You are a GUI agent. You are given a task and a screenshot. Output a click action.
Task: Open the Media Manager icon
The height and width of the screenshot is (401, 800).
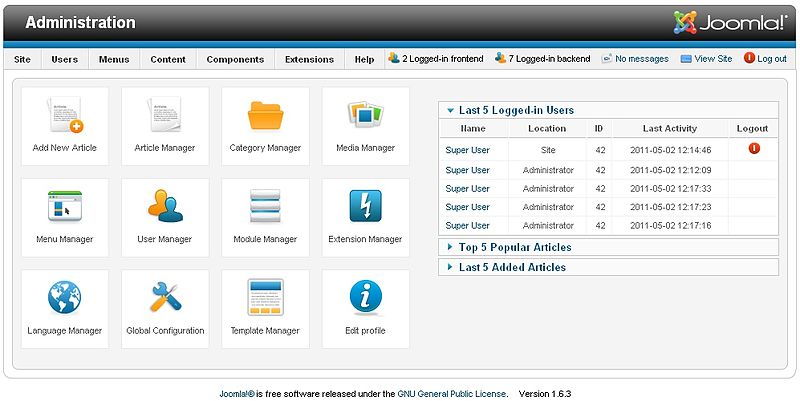pyautogui.click(x=365, y=115)
